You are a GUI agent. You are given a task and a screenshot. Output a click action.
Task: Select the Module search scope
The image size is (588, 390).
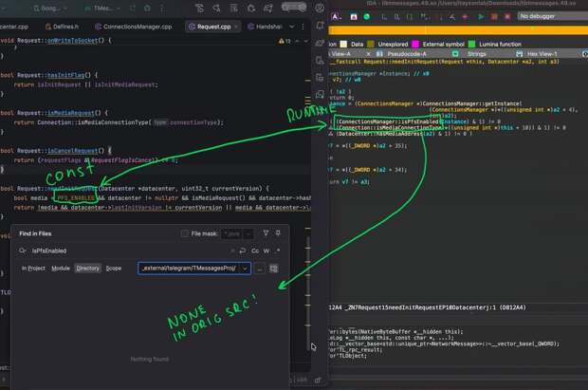60,269
